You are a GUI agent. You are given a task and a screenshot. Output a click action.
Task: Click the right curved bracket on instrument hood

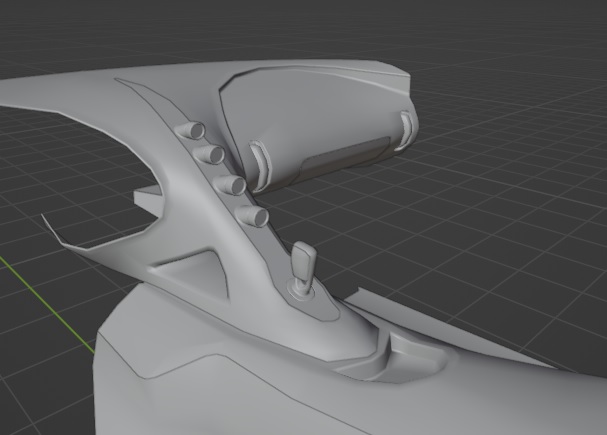(405, 130)
